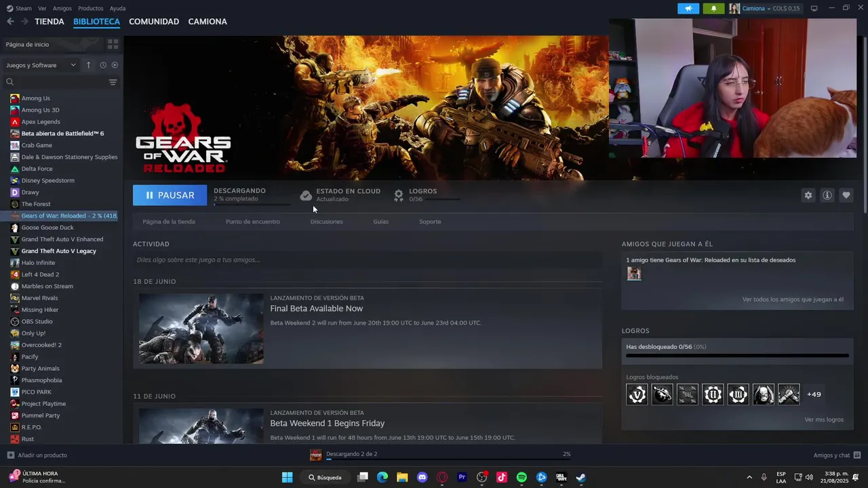Viewport: 868px width, 488px height.
Task: Select first locked achievement icon
Action: point(637,394)
